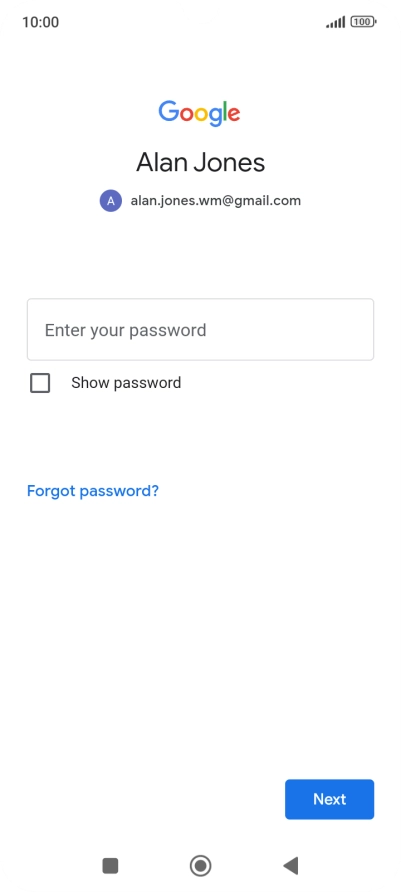The width and height of the screenshot is (401, 892).
Task: Tap the 10:00 clock in status bar
Action: point(40,22)
